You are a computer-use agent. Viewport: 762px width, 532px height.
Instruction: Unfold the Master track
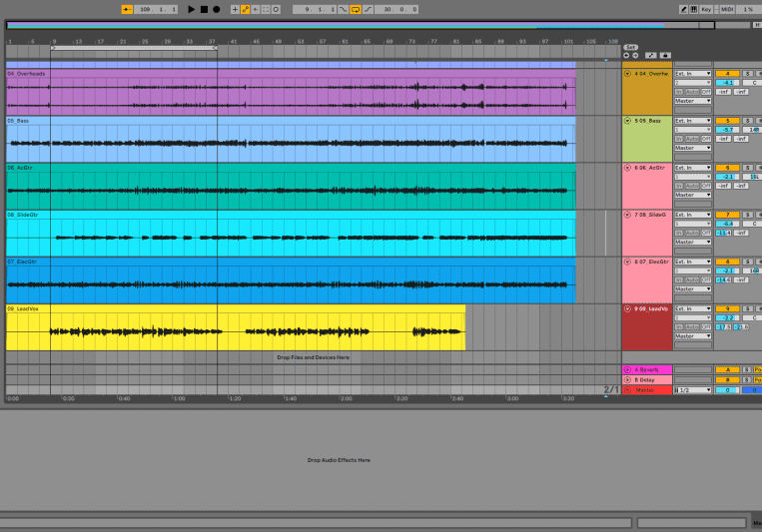(627, 390)
